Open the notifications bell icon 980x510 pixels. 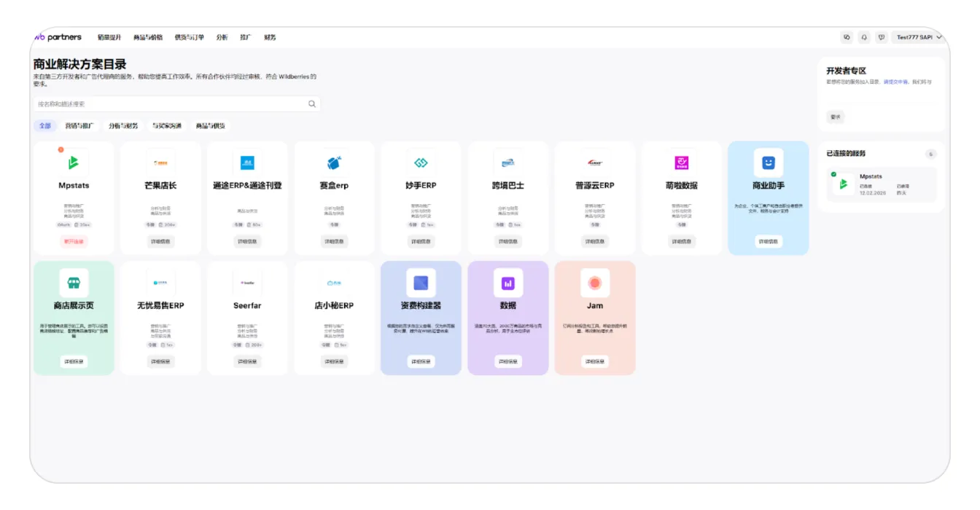(x=864, y=37)
